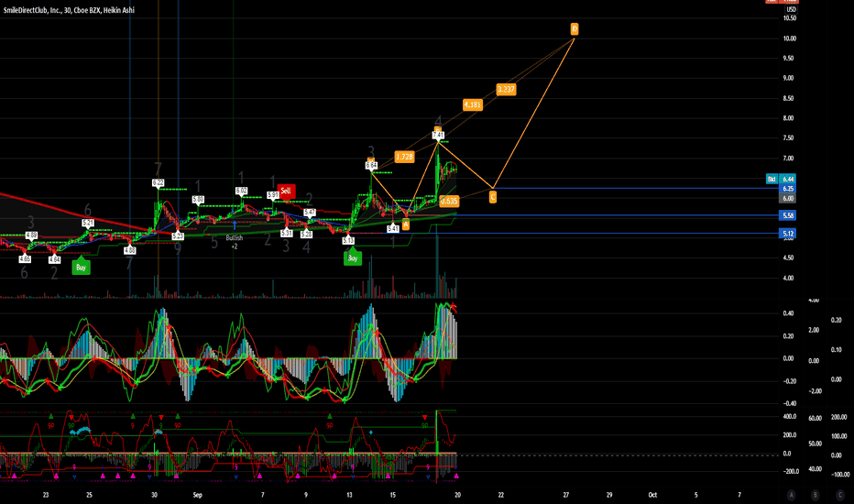Click the 3.237 ratio label

pyautogui.click(x=506, y=90)
